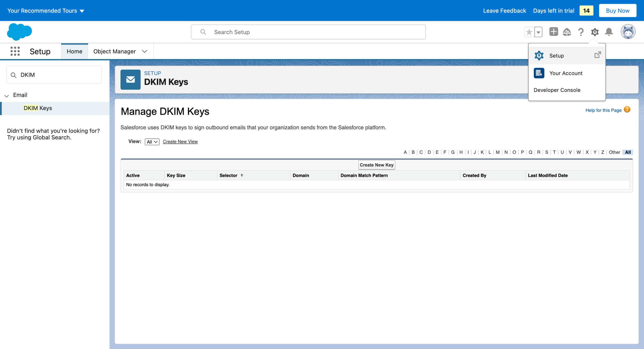
Task: Click the Salesforce cloud logo
Action: click(x=20, y=32)
